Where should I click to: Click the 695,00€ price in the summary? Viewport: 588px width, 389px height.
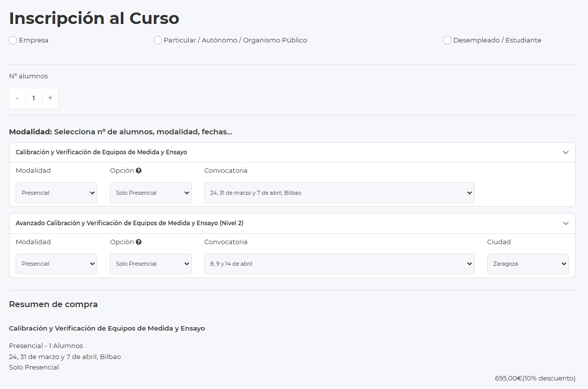[508, 379]
